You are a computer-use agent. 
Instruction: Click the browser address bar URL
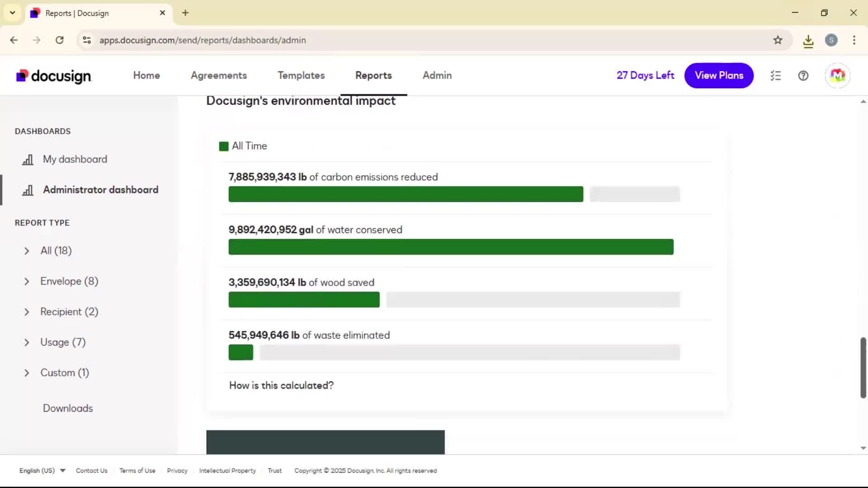click(203, 40)
